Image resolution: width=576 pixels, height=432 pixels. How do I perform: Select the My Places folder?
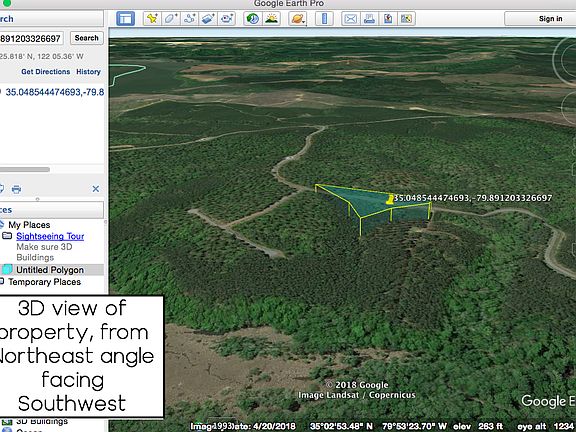coord(29,225)
